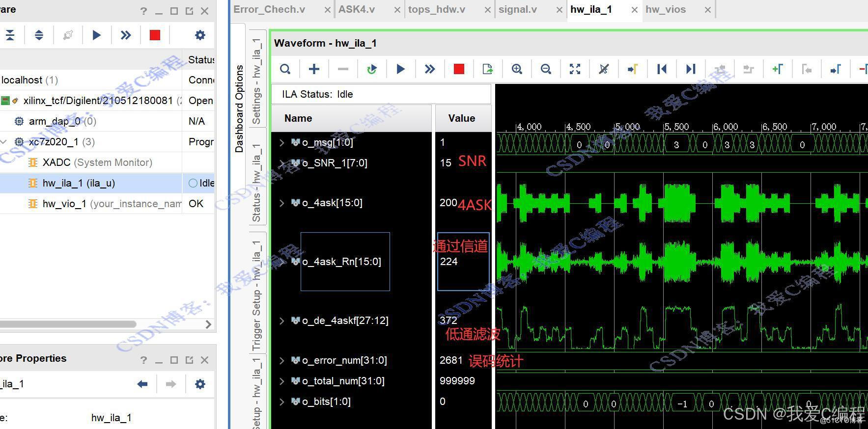The width and height of the screenshot is (868, 429).
Task: Collapse the xc7z020_1 device node
Action: click(x=4, y=142)
